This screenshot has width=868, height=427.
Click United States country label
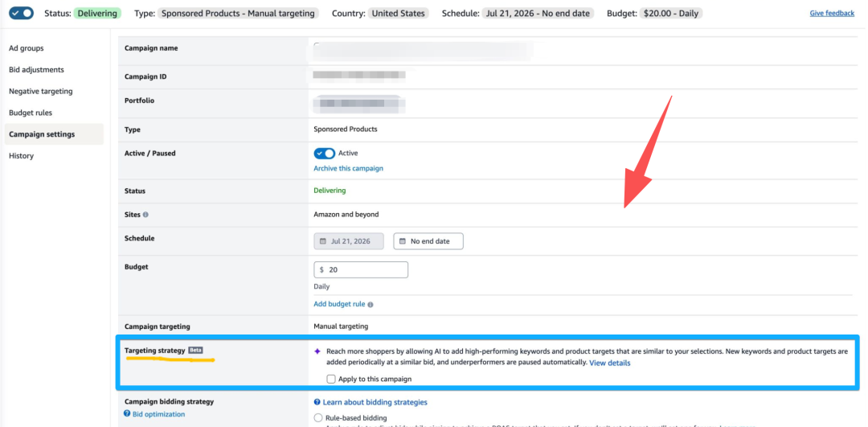pyautogui.click(x=399, y=14)
